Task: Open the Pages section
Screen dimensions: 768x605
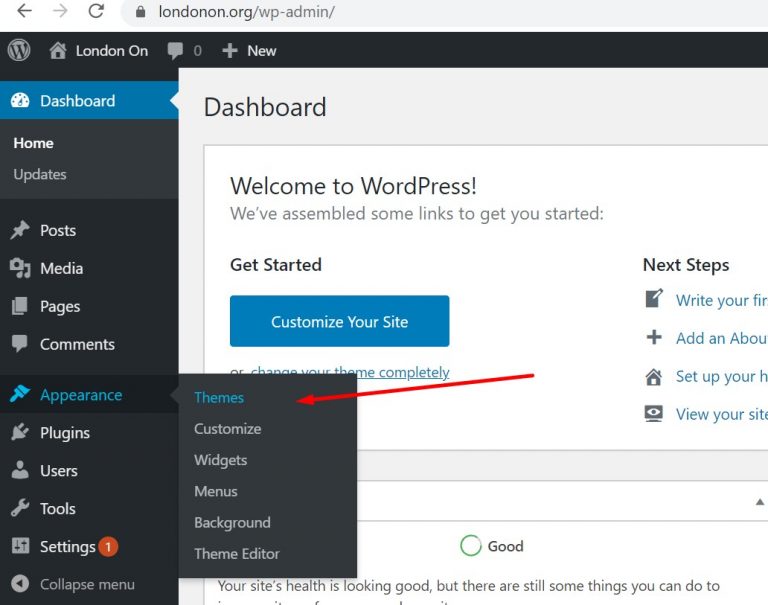Action: 60,307
